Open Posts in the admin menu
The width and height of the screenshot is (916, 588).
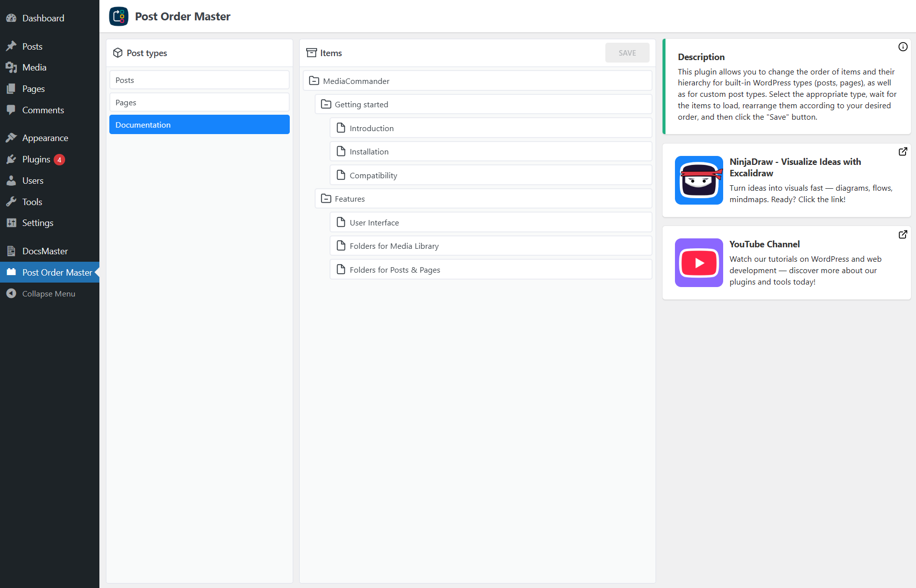pyautogui.click(x=32, y=46)
